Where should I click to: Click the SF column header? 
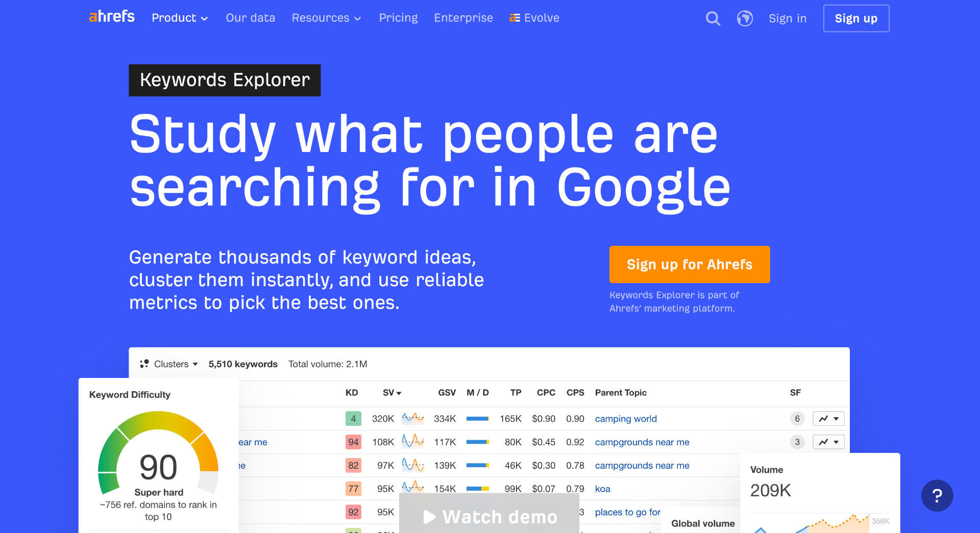795,393
